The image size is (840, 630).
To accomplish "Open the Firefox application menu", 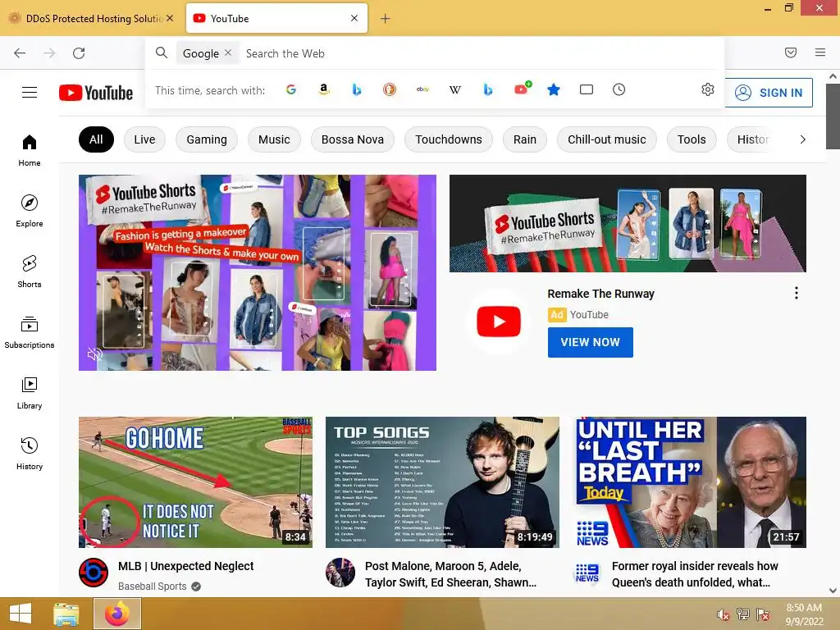I will (820, 52).
